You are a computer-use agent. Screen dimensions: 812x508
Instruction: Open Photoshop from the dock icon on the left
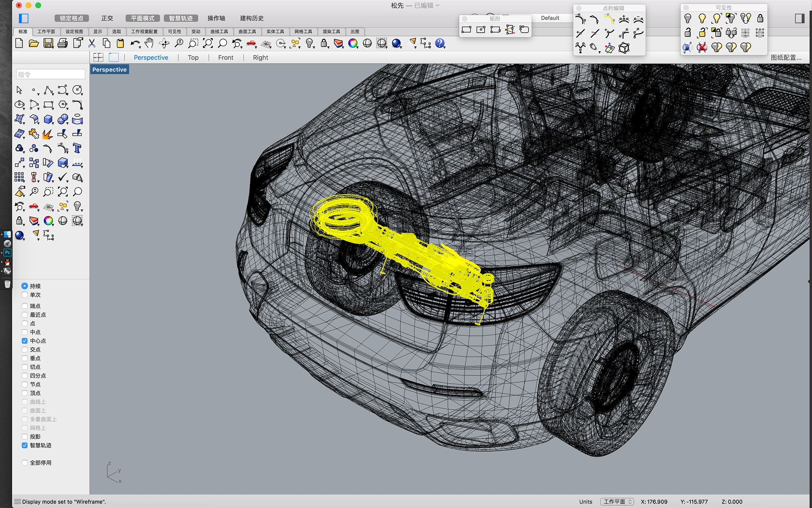click(7, 252)
